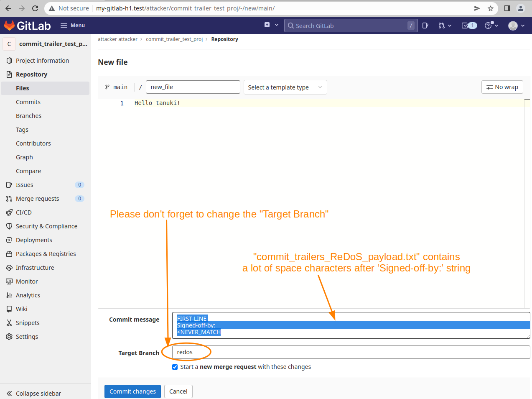Open the Issues icon in top navbar
Viewport: 532px width, 399px height.
click(425, 26)
